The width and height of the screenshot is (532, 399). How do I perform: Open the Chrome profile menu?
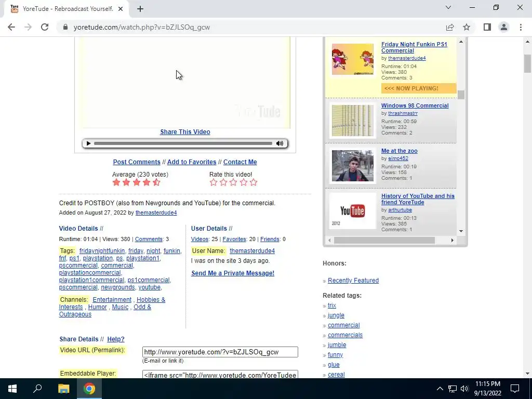pos(504,27)
